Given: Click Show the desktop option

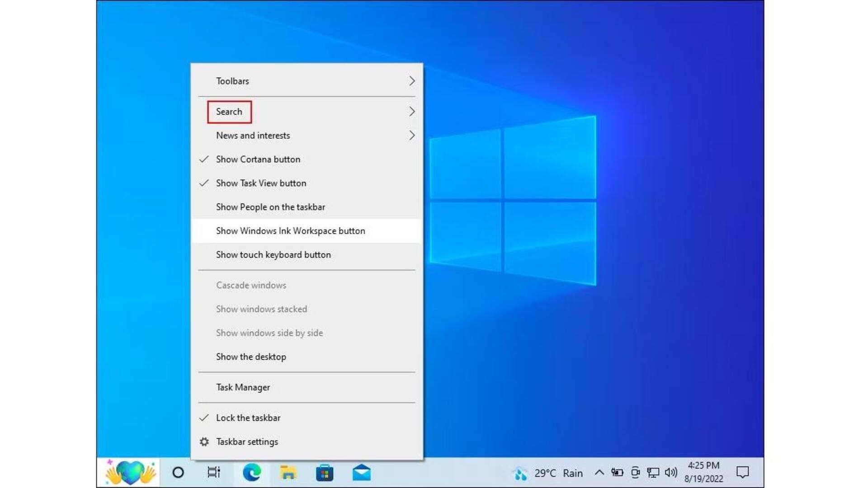Looking at the screenshot, I should [x=251, y=357].
